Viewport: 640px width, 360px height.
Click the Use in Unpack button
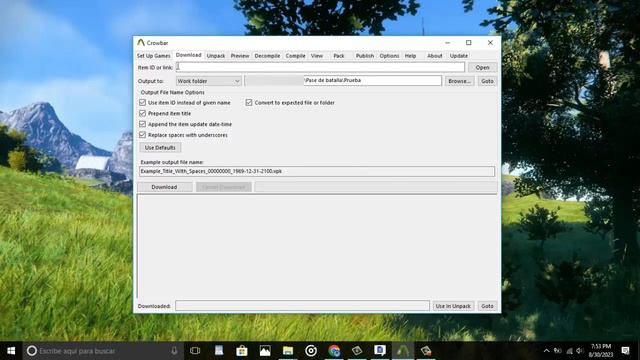453,306
